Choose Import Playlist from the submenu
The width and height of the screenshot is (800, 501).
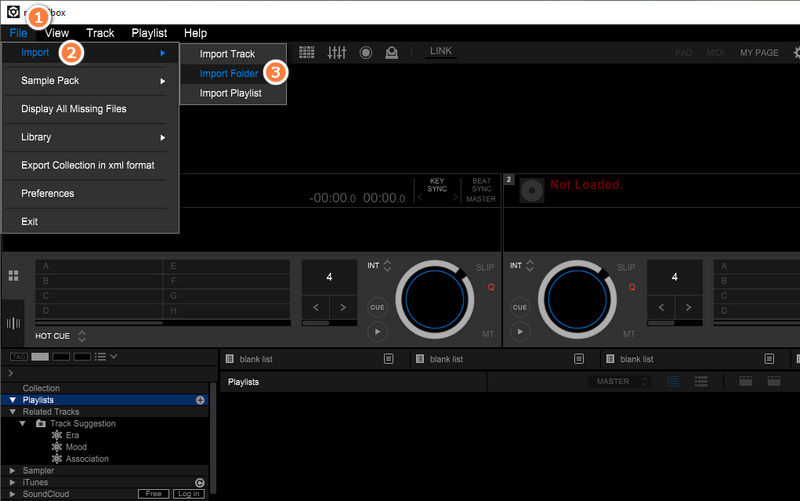coord(233,93)
